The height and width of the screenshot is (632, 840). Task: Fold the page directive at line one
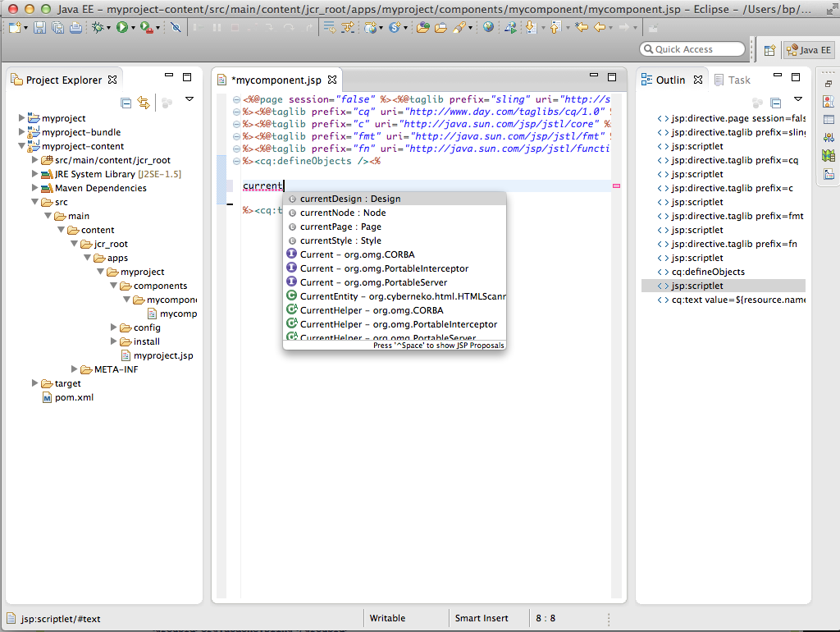point(236,99)
